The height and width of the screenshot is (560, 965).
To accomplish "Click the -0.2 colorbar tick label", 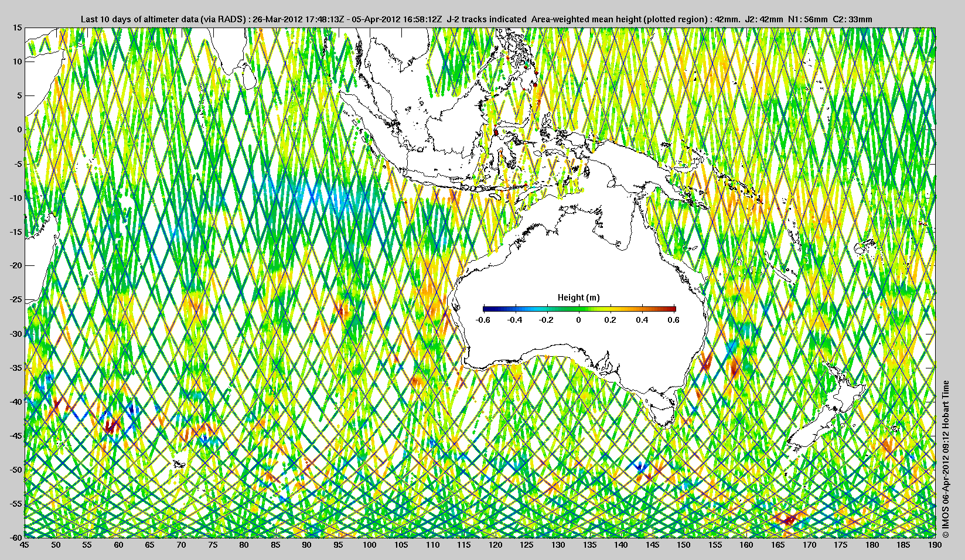I will click(x=546, y=320).
